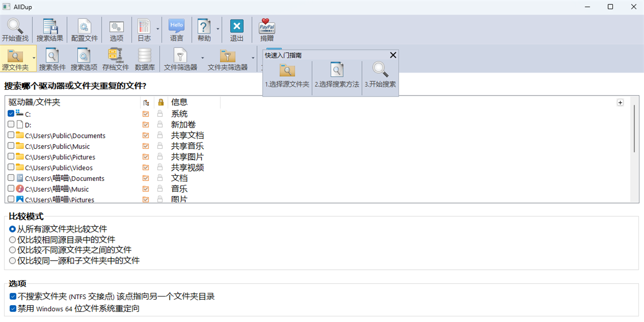Click the 语言 language icon
This screenshot has height=322, width=644.
[x=176, y=29]
